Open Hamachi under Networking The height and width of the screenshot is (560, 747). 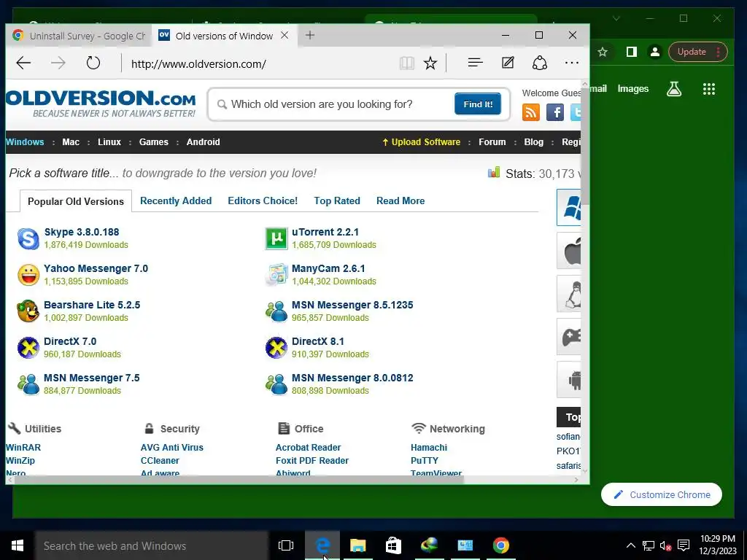point(429,448)
